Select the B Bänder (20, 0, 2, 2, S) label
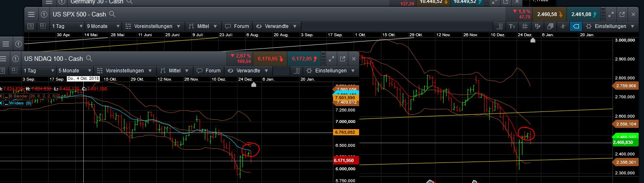644x183 pixels. pyautogui.click(x=34, y=96)
